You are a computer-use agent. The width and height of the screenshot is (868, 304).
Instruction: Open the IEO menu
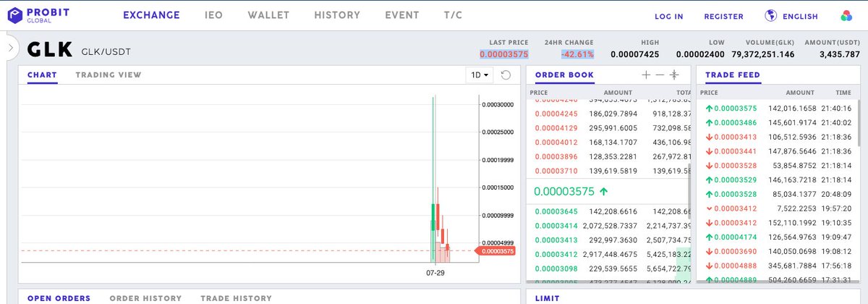point(213,15)
